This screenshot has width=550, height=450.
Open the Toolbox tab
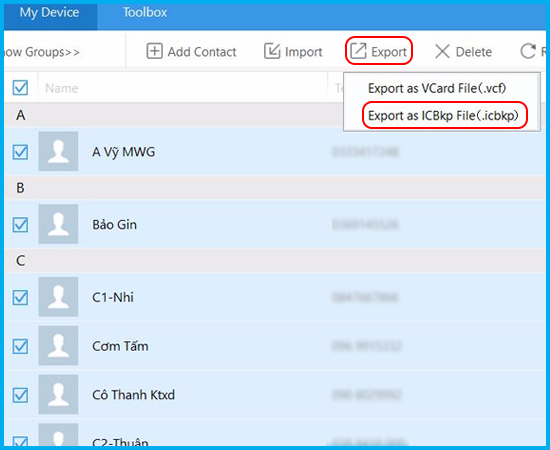[x=145, y=13]
